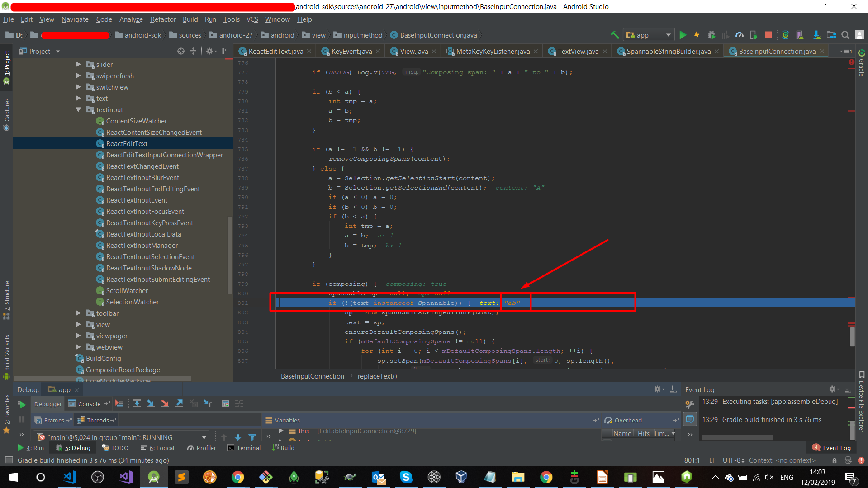Viewport: 868px width, 488px height.
Task: Run the app with green play button
Action: click(683, 35)
